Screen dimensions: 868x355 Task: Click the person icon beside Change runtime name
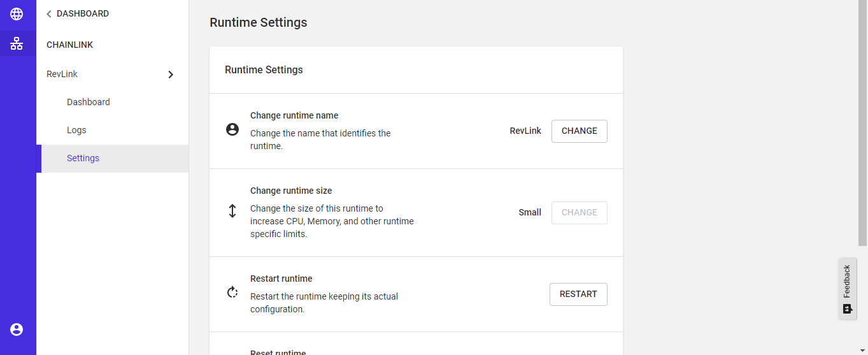(232, 129)
